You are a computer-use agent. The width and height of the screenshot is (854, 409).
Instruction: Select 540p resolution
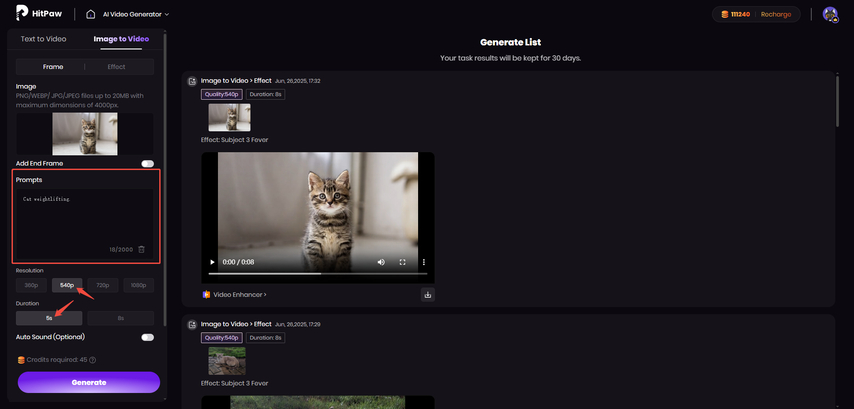pyautogui.click(x=67, y=285)
